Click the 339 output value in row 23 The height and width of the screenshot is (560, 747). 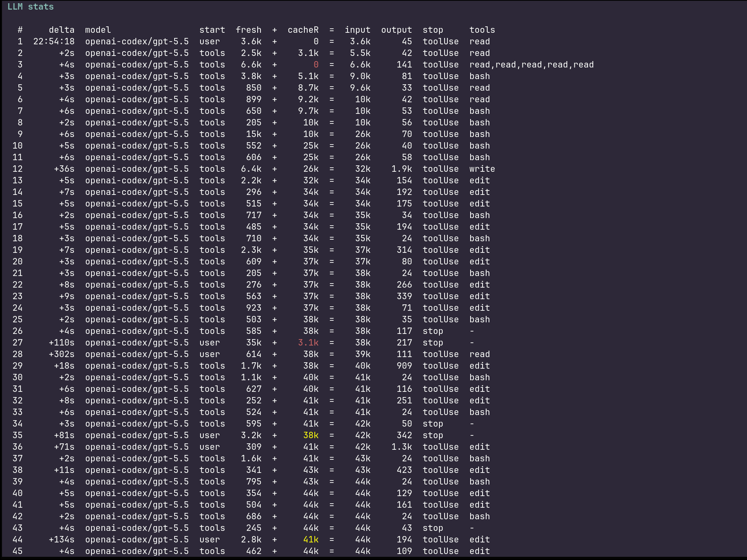[x=404, y=296]
